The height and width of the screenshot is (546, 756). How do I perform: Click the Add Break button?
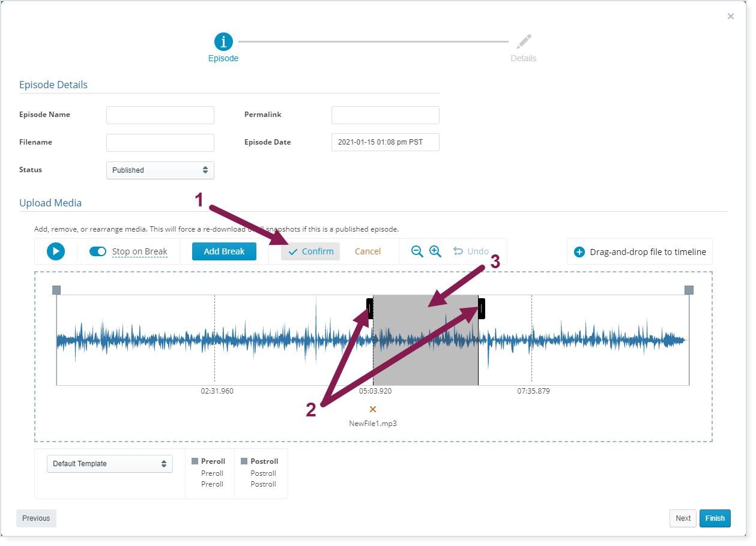224,251
